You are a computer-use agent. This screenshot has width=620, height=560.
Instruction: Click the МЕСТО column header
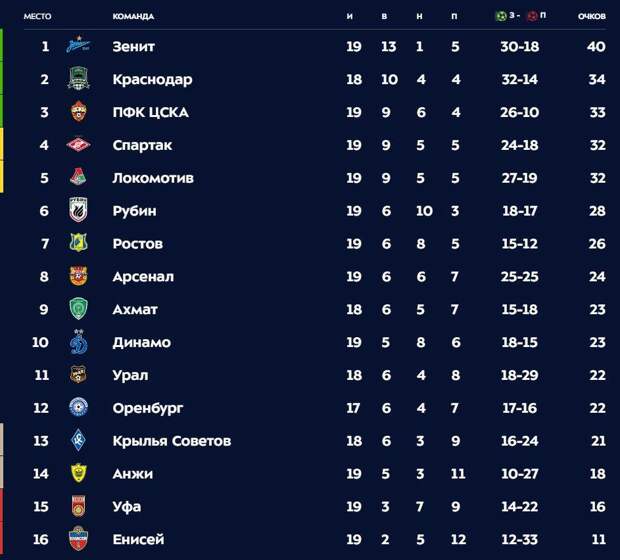(38, 16)
